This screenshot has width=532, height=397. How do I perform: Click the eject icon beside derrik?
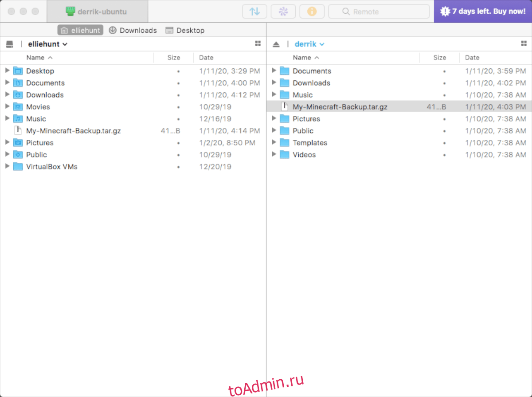[276, 44]
